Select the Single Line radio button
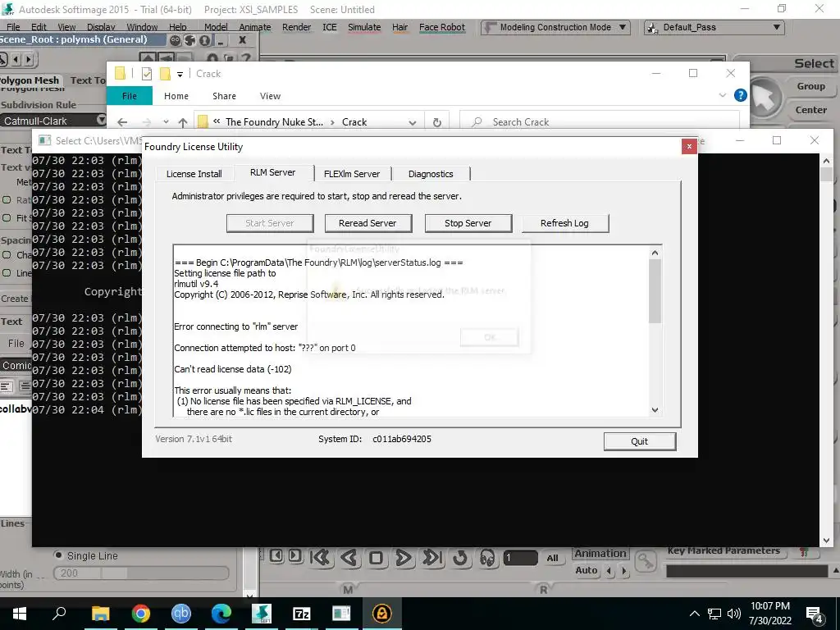The height and width of the screenshot is (630, 840). coord(58,555)
